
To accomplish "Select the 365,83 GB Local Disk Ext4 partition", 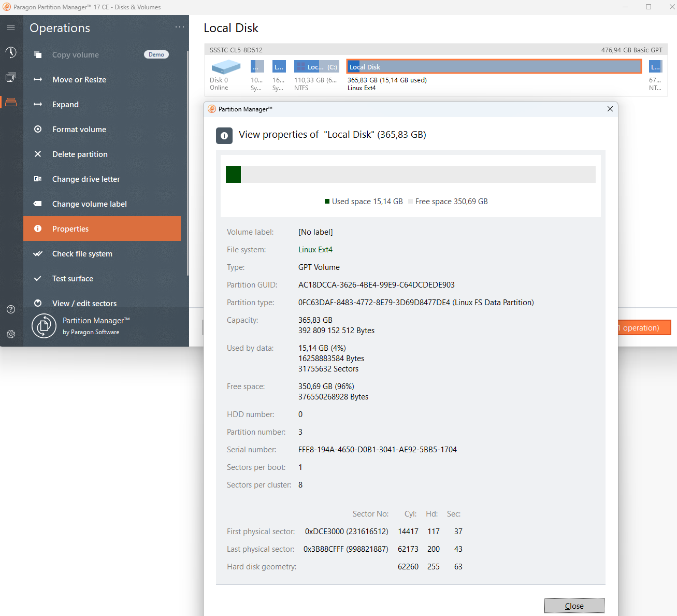I will pyautogui.click(x=494, y=67).
